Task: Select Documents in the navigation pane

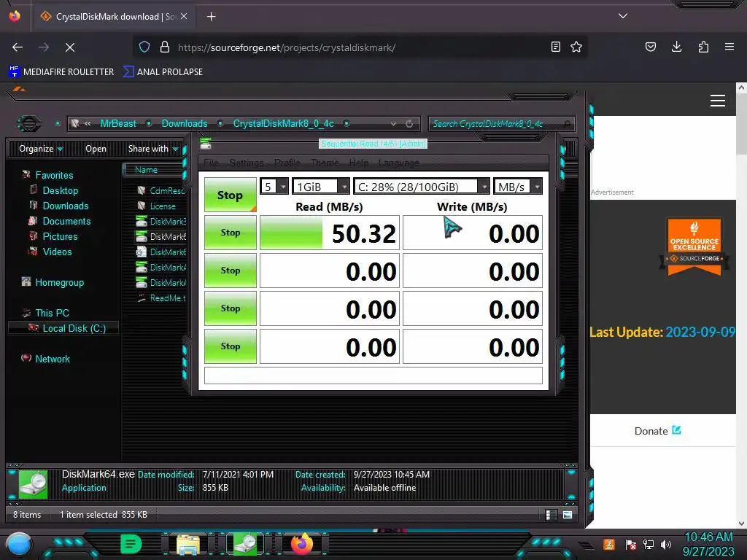Action: click(66, 221)
